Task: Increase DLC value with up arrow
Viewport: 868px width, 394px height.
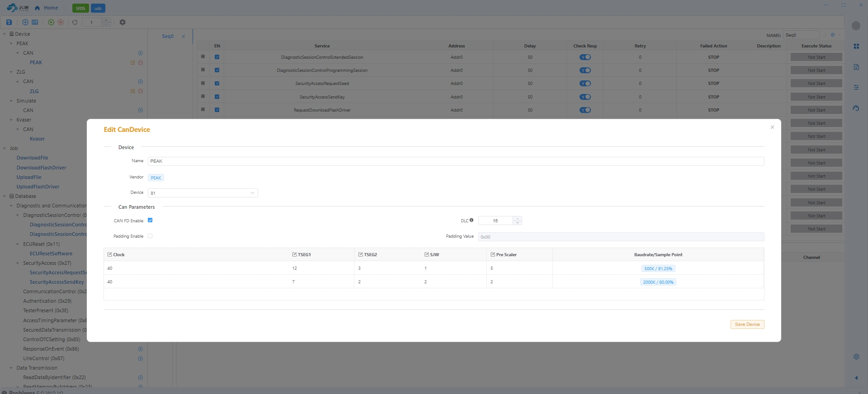Action: click(518, 219)
